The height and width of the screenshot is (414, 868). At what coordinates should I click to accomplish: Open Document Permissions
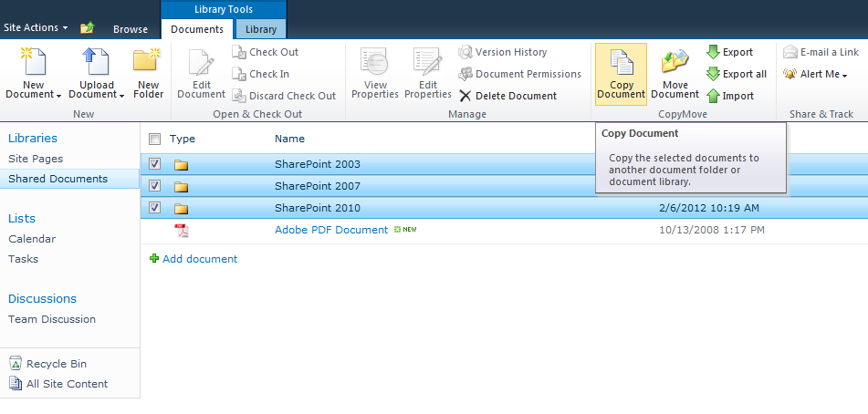(520, 74)
